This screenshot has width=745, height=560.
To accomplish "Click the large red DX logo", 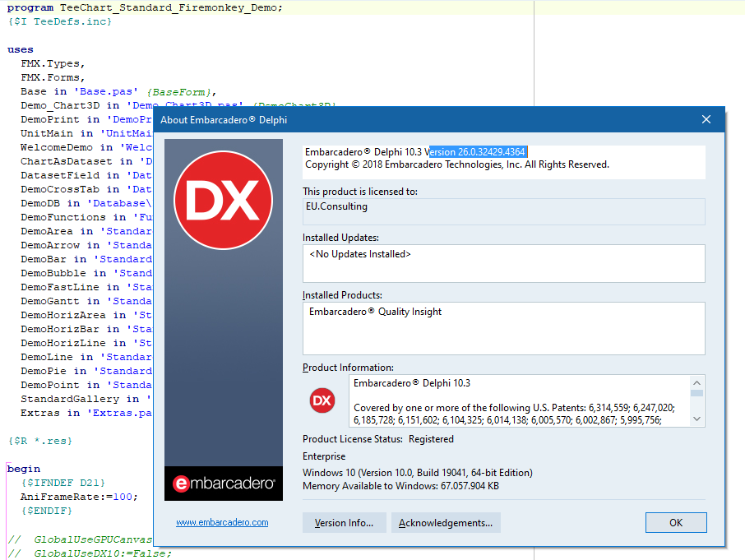I will tap(224, 200).
